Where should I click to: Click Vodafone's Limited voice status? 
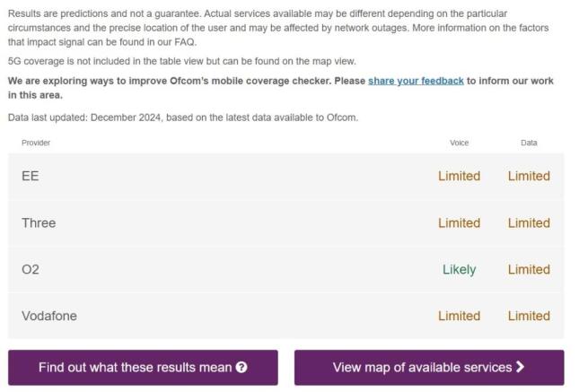click(x=459, y=316)
